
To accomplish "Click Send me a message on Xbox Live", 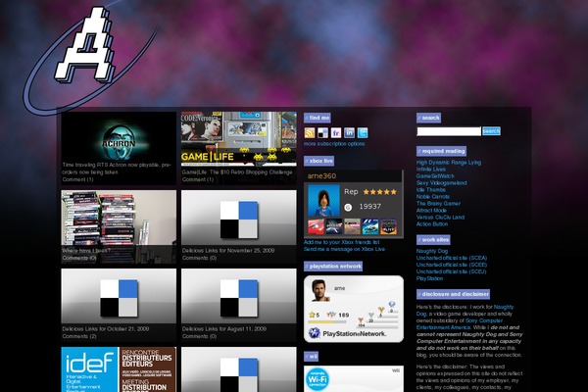I will point(344,249).
